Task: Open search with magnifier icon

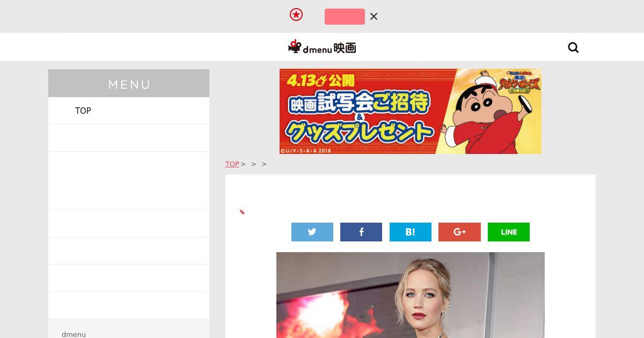Action: 573,48
